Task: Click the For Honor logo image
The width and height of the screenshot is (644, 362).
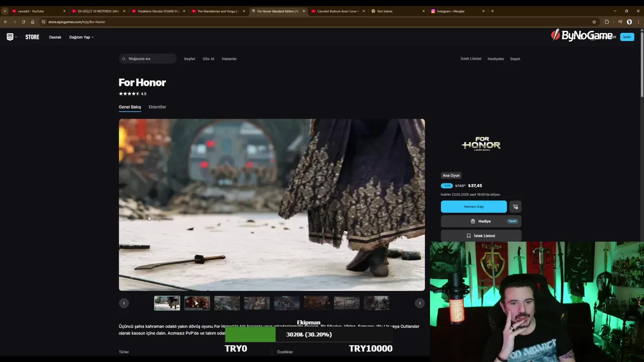Action: tap(481, 144)
